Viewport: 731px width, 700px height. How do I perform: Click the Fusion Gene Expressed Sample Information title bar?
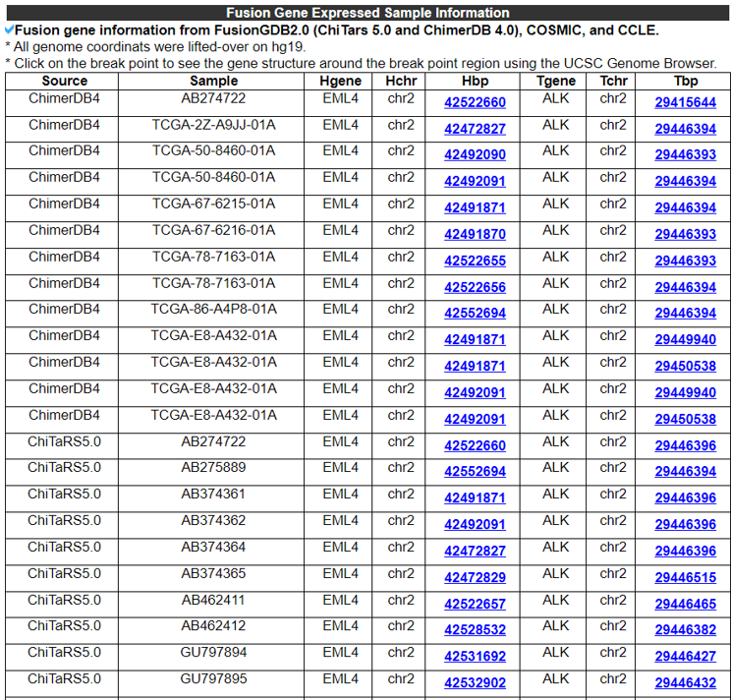tap(366, 13)
